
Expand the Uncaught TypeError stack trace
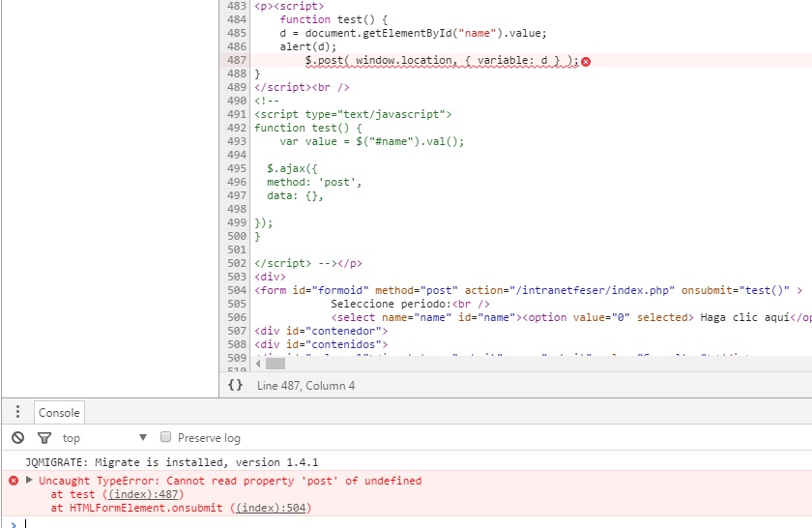pos(29,480)
